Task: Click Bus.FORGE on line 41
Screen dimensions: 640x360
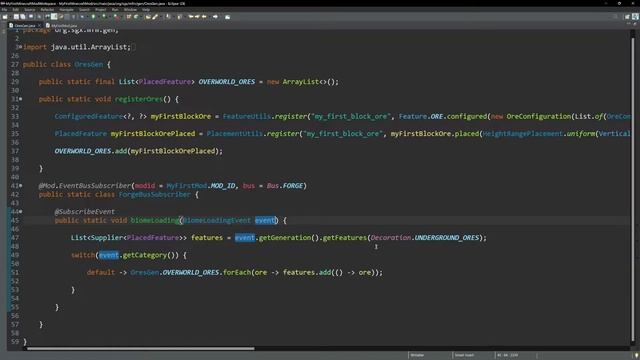Action: [x=285, y=186]
